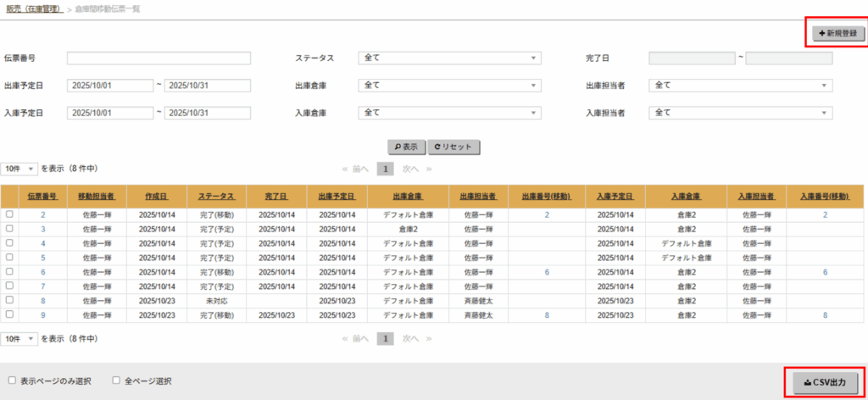Screen dimensions: 868x400
Task: Expand the 出庫倉庫 dropdown
Action: 449,86
